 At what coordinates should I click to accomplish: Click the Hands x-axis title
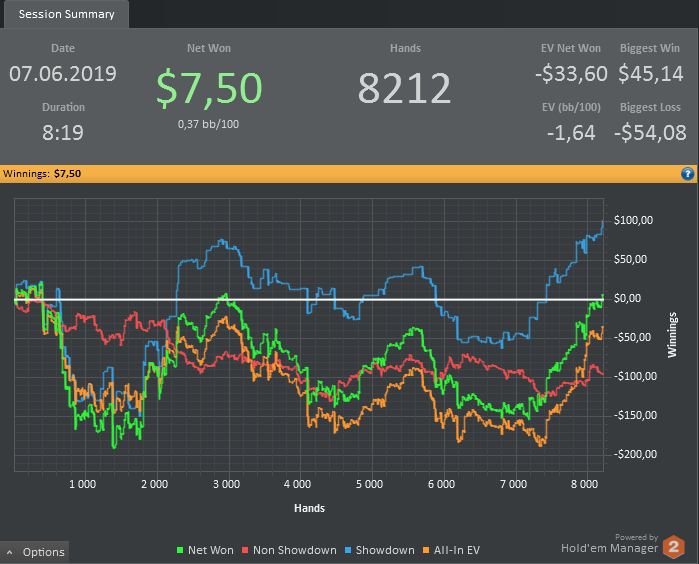click(x=309, y=508)
